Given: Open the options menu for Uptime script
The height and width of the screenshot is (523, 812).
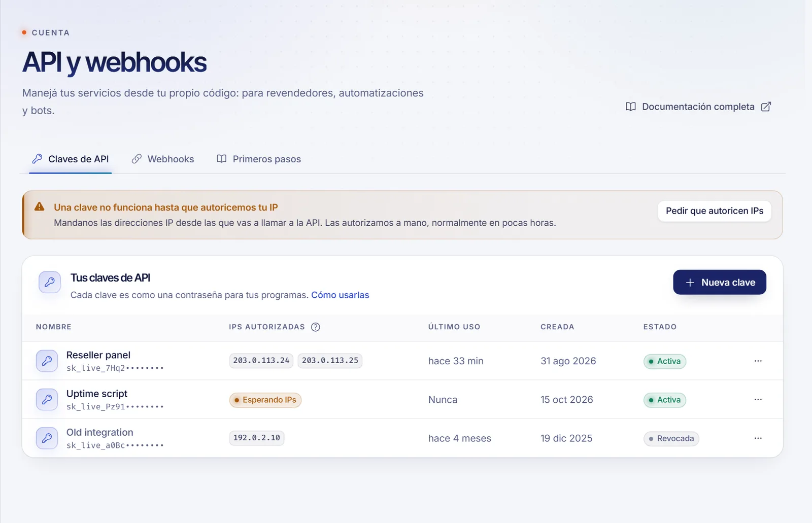Looking at the screenshot, I should pyautogui.click(x=758, y=400).
